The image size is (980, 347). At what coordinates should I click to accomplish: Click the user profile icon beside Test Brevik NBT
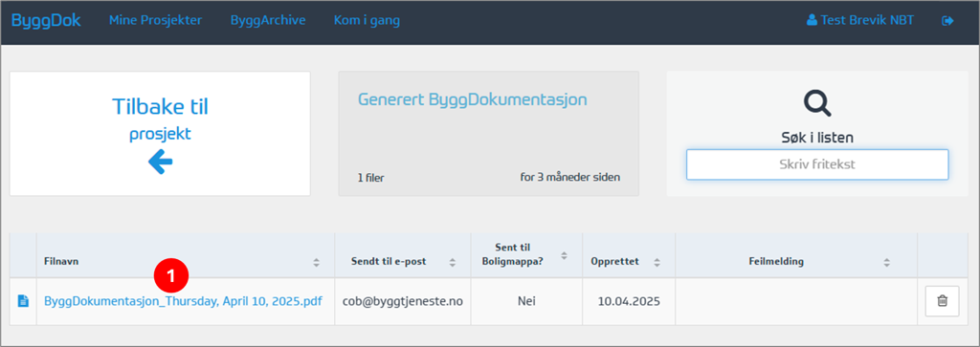click(x=812, y=21)
